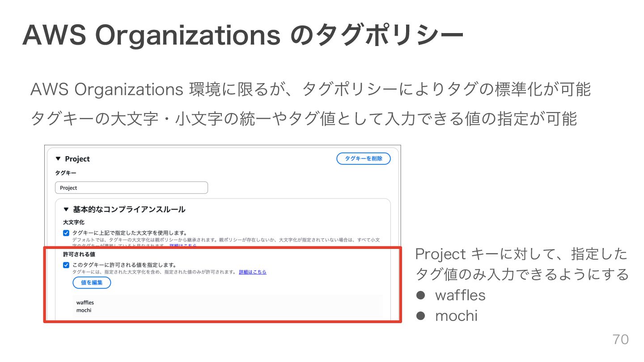Toggle the 大文字化 tag key checkbox

pyautogui.click(x=66, y=233)
